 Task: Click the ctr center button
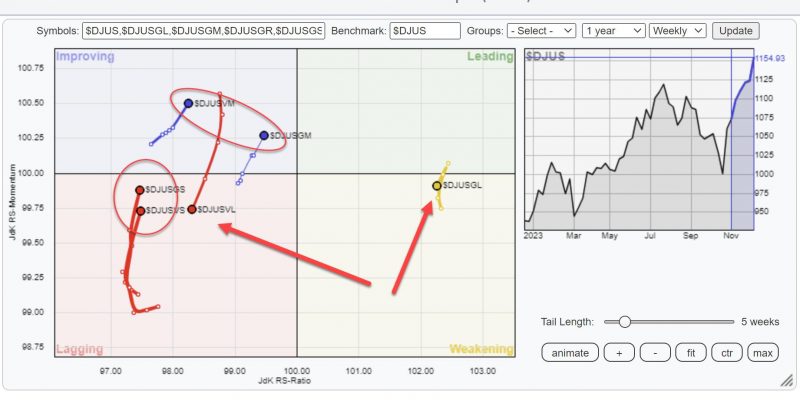(x=727, y=353)
